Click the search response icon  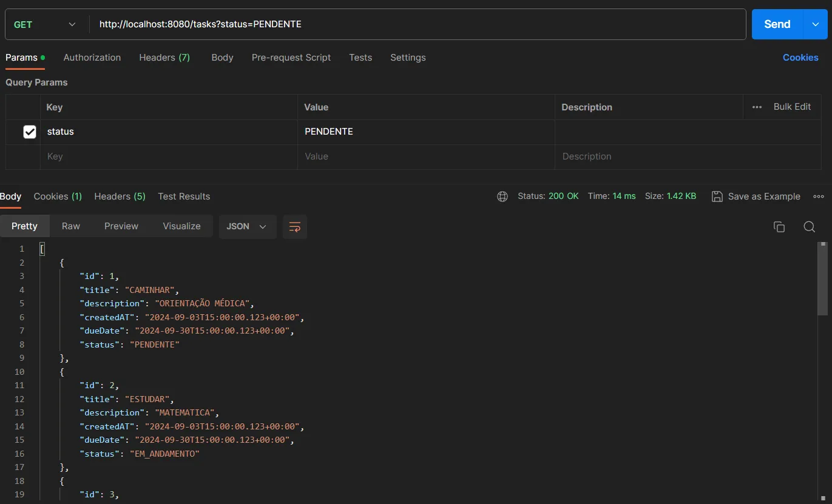tap(809, 227)
